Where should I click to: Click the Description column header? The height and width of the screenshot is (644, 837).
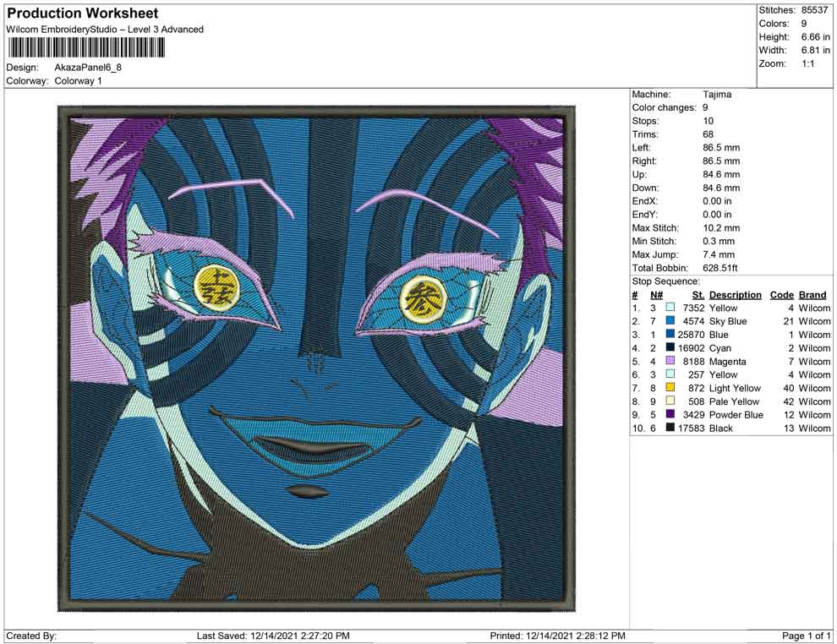pyautogui.click(x=735, y=294)
